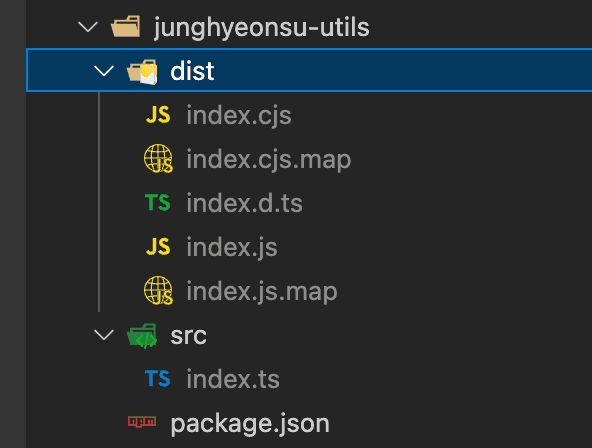The height and width of the screenshot is (448, 592).
Task: Click the dist folder icon
Action: [x=142, y=71]
